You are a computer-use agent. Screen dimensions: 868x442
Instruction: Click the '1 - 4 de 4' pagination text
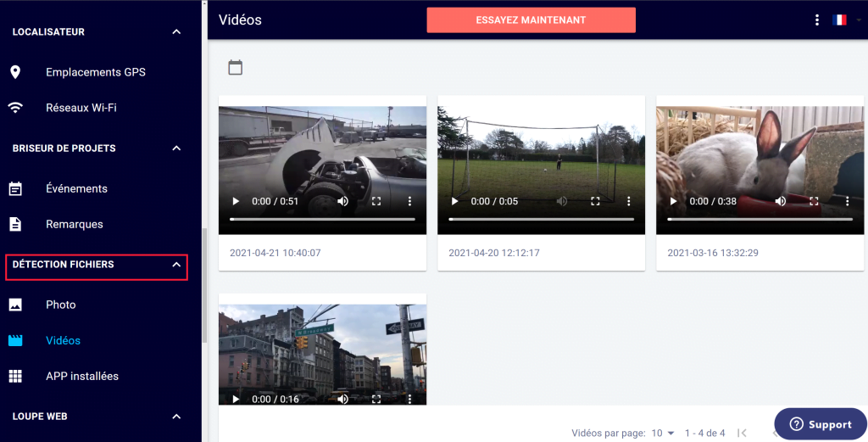704,434
